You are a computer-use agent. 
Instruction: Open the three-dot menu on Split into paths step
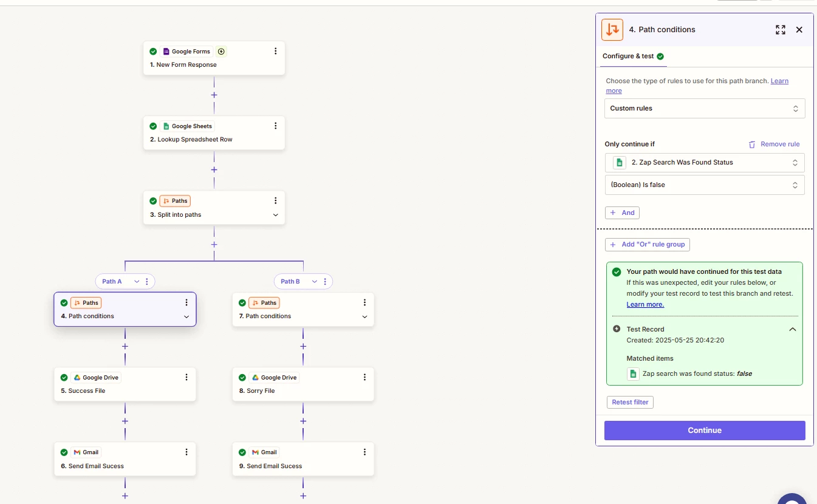click(x=275, y=200)
